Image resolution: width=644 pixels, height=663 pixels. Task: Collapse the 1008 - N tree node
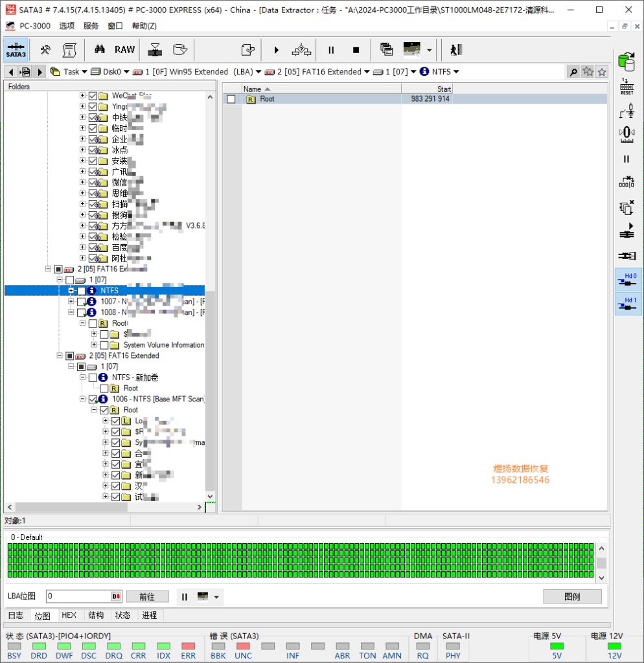(x=71, y=313)
